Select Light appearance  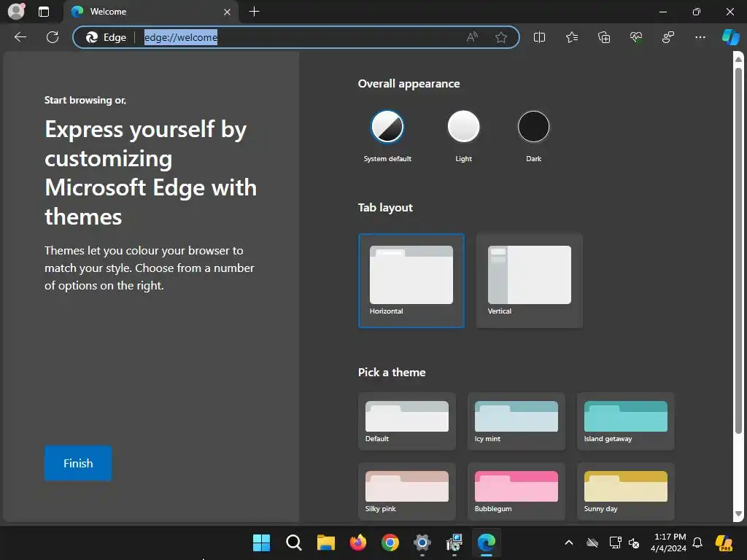pyautogui.click(x=463, y=127)
